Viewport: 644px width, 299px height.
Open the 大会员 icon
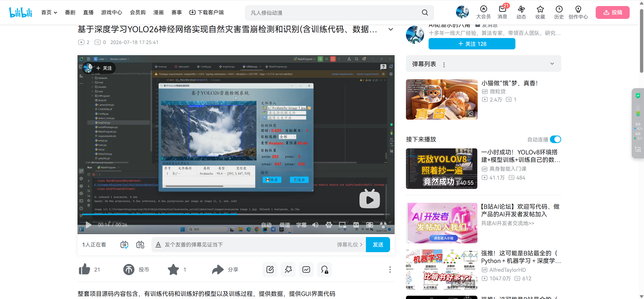[x=483, y=12]
